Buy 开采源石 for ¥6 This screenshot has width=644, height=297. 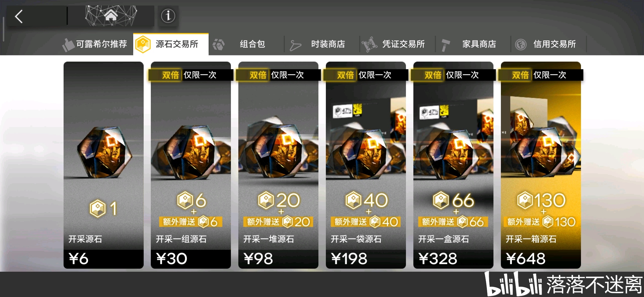(x=103, y=165)
